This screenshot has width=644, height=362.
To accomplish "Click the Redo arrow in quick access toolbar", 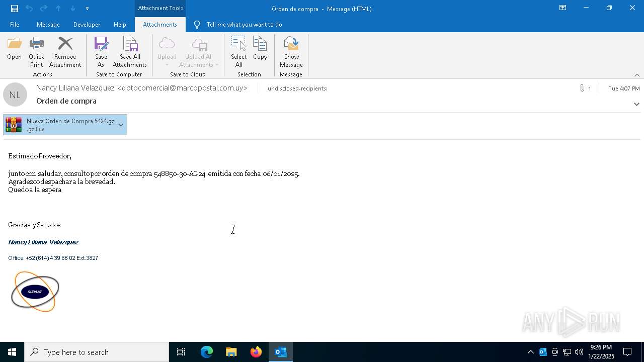I will click(44, 9).
